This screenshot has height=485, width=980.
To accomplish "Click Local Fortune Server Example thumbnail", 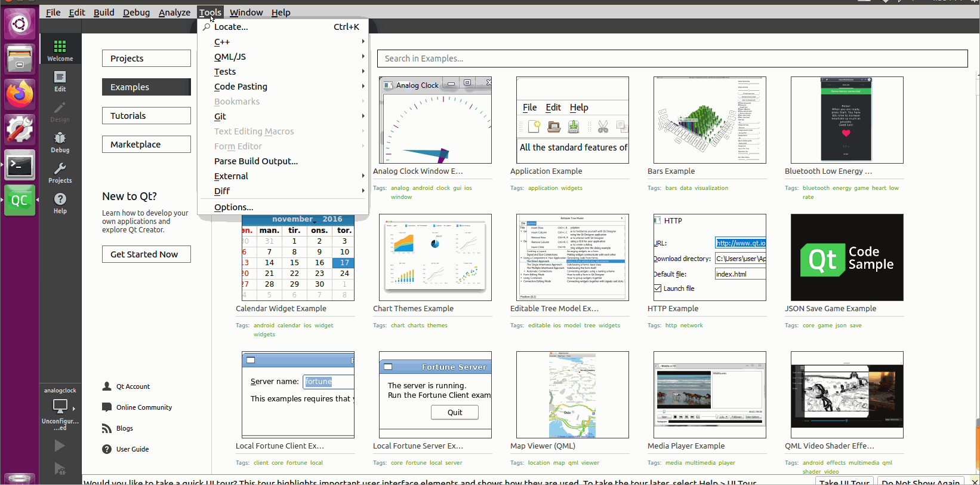I will [x=435, y=395].
